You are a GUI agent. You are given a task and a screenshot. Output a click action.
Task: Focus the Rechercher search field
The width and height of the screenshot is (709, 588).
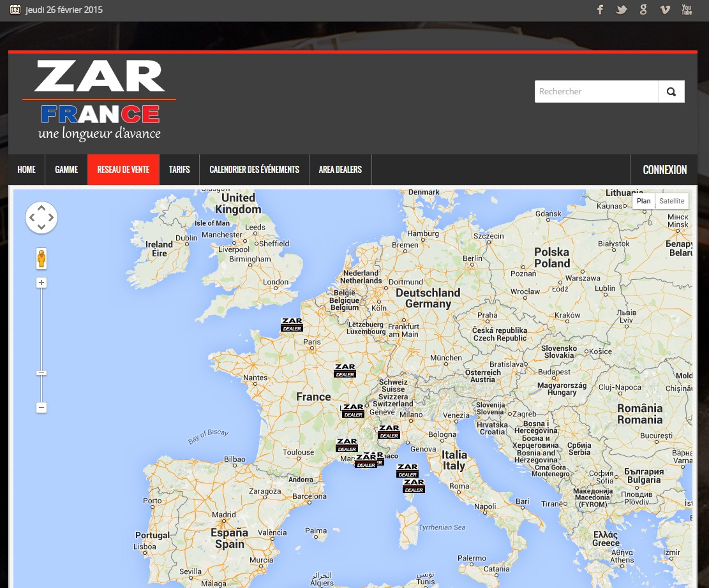point(597,92)
